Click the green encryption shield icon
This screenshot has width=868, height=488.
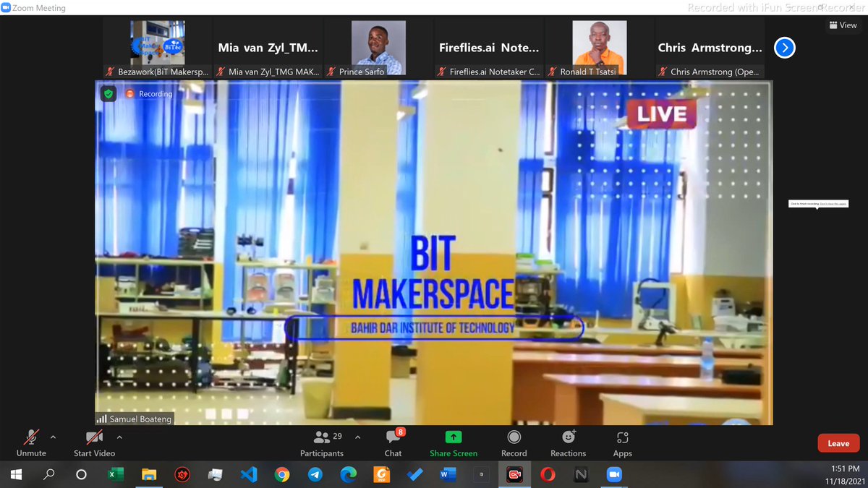109,94
